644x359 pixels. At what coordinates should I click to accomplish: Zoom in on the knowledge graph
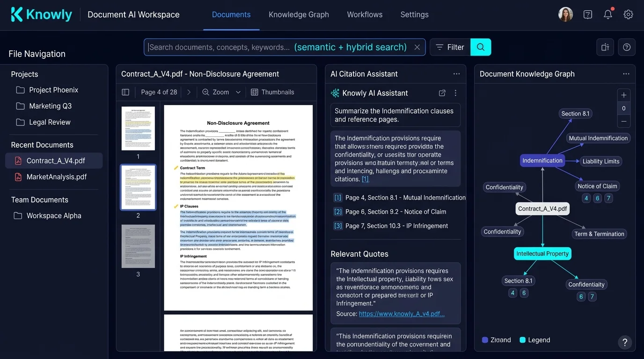624,95
